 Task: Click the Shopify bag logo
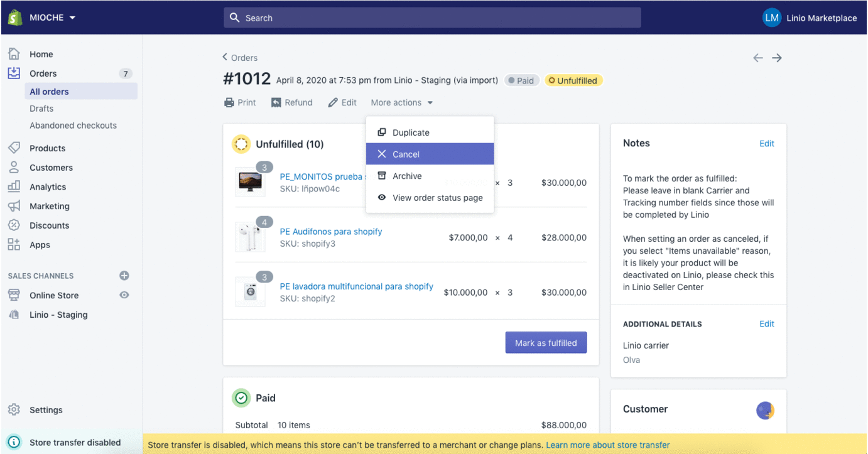click(15, 18)
